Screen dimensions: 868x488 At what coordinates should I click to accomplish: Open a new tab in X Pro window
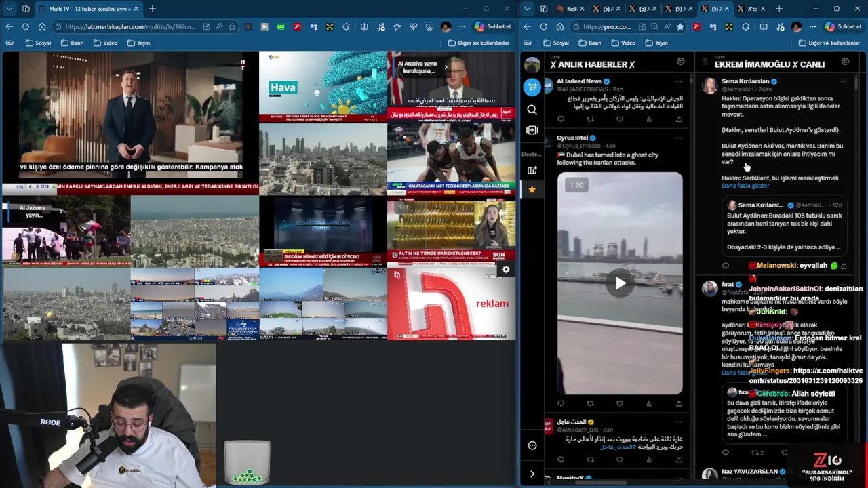click(x=778, y=9)
